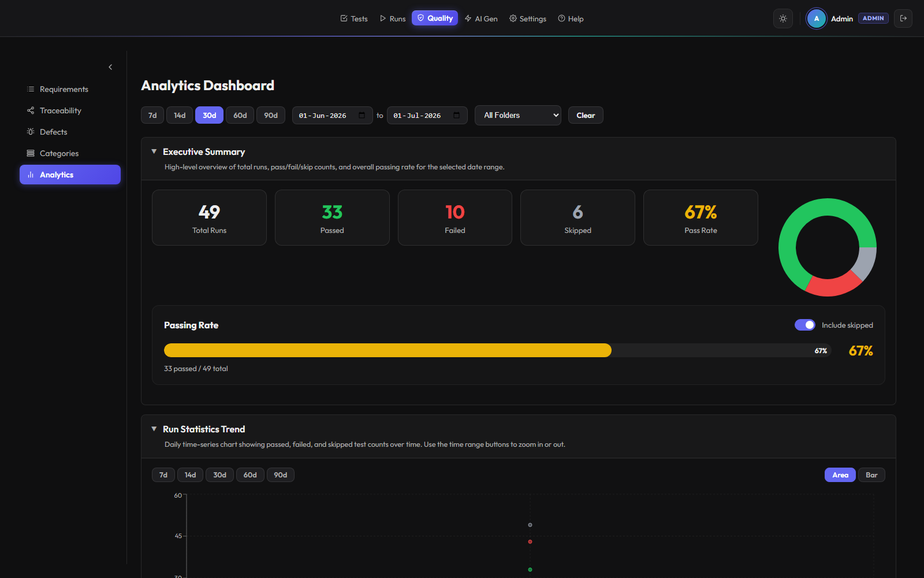Open the Runs tab
Image resolution: width=924 pixels, height=578 pixels.
pyautogui.click(x=392, y=18)
